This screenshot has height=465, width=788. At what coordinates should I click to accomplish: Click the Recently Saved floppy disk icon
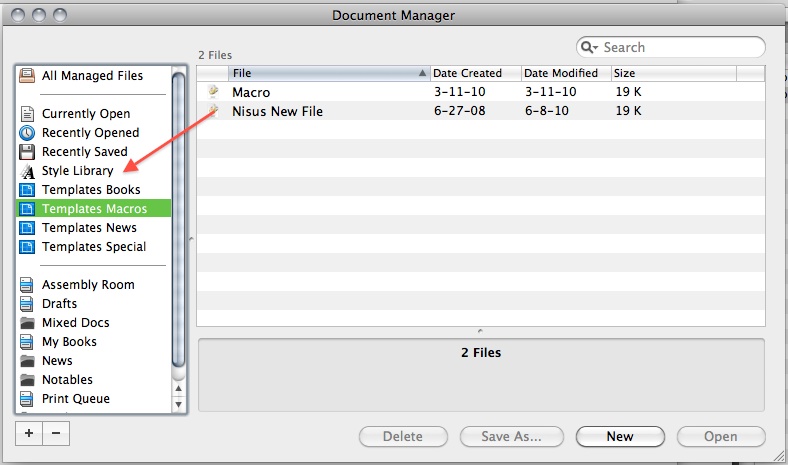(27, 152)
